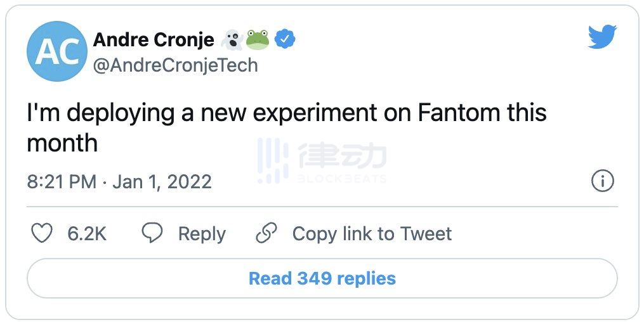Click the word month in the tweet

pos(62,143)
